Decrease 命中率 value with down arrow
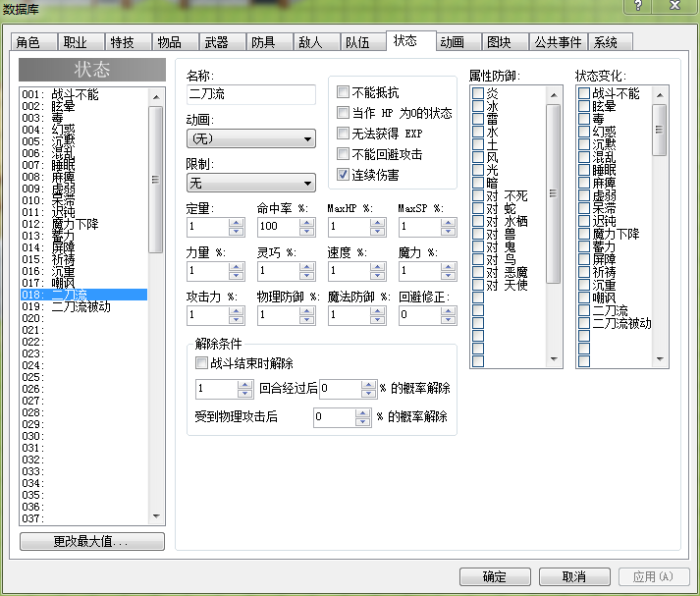Image resolution: width=700 pixels, height=596 pixels. pyautogui.click(x=306, y=232)
